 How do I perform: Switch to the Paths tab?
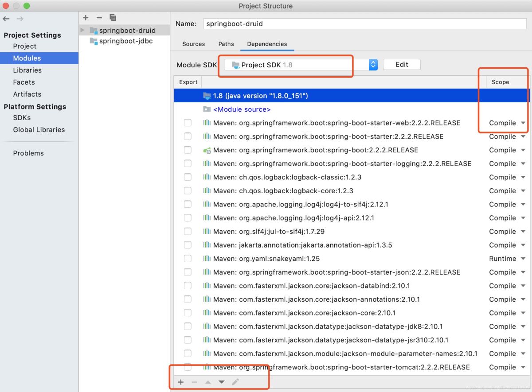(x=226, y=44)
